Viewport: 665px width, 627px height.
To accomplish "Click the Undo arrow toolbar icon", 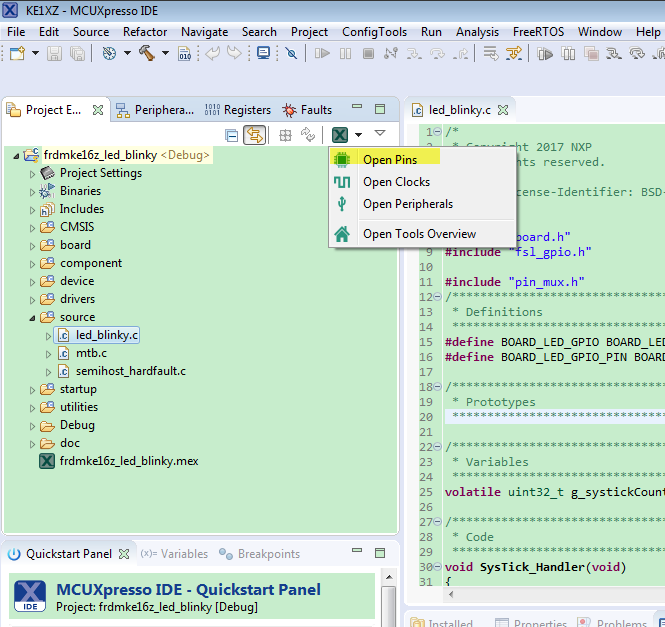I will [x=212, y=53].
